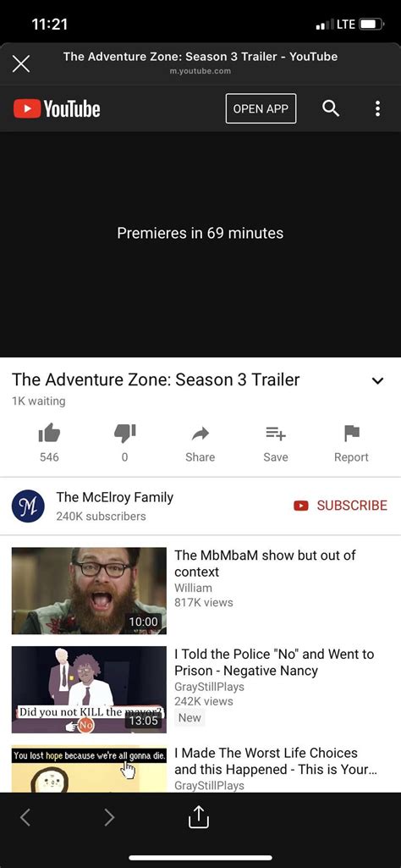Tap the browser share icon at bottom
The height and width of the screenshot is (868, 401).
(x=199, y=817)
